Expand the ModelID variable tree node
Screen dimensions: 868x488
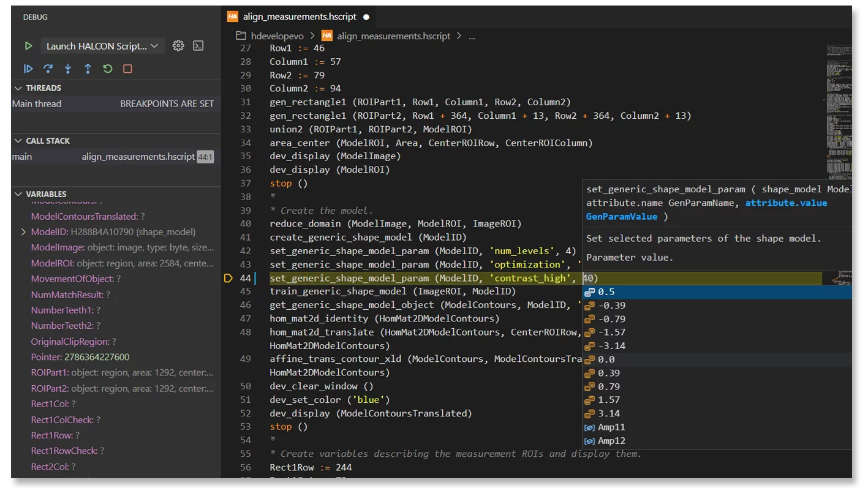coord(23,232)
